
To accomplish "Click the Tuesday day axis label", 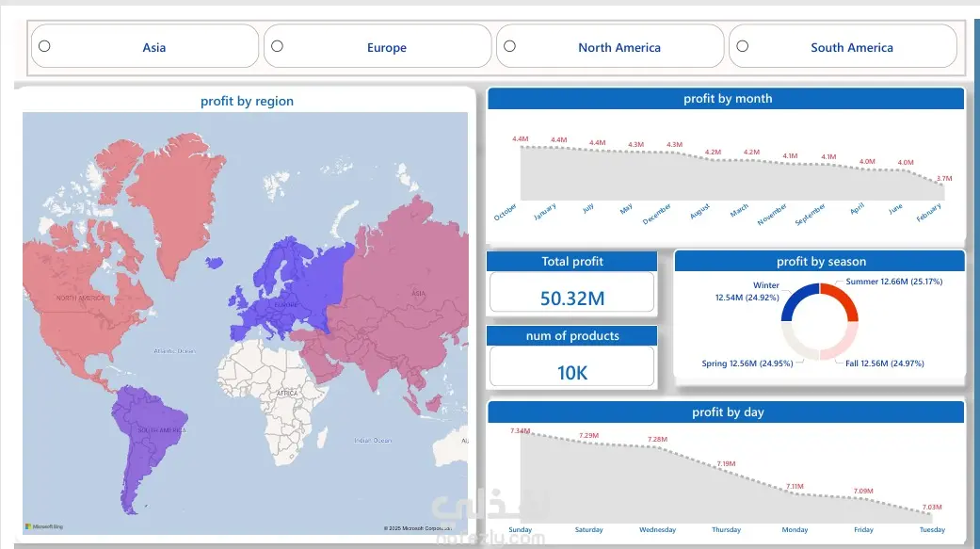I will pyautogui.click(x=933, y=529).
